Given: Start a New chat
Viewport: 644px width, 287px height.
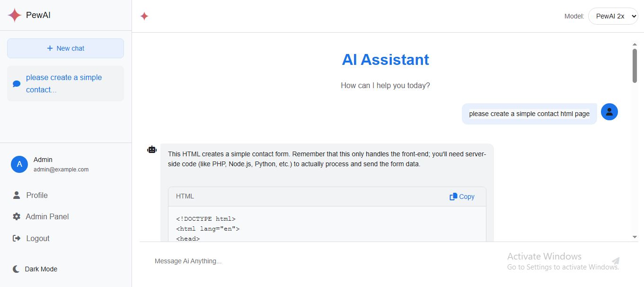Looking at the screenshot, I should 65,48.
